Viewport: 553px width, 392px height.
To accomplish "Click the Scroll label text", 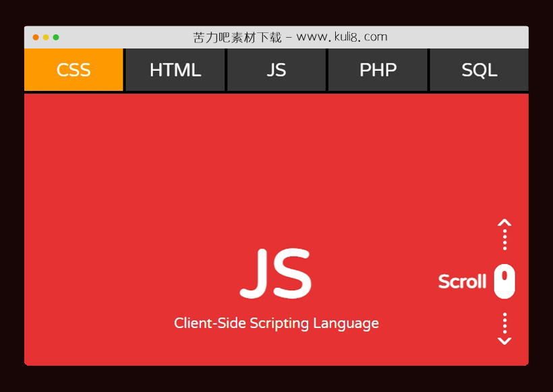I will pyautogui.click(x=462, y=281).
